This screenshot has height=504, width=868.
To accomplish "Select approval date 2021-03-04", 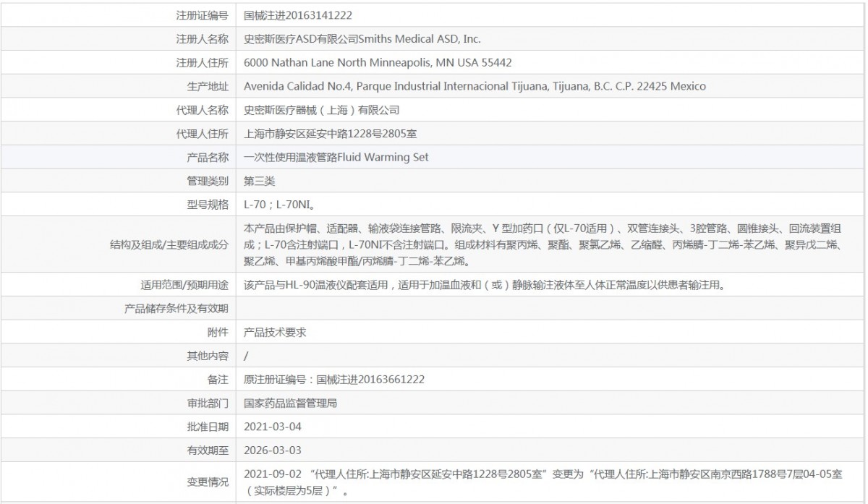I will click(x=273, y=427).
